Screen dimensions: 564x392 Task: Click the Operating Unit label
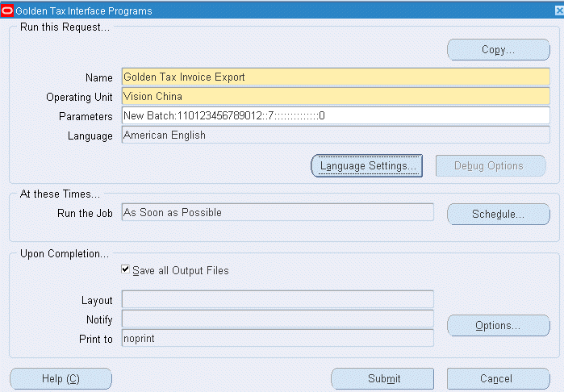pyautogui.click(x=79, y=98)
